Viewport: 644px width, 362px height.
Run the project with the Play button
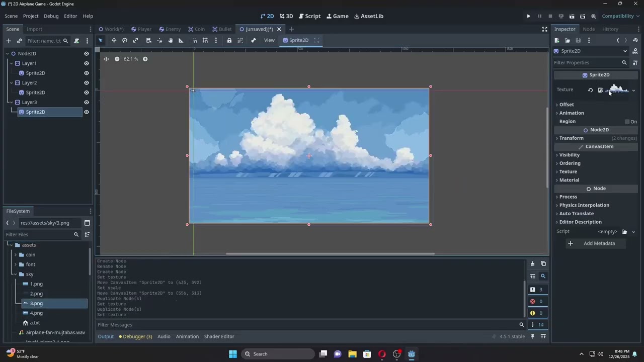click(528, 16)
